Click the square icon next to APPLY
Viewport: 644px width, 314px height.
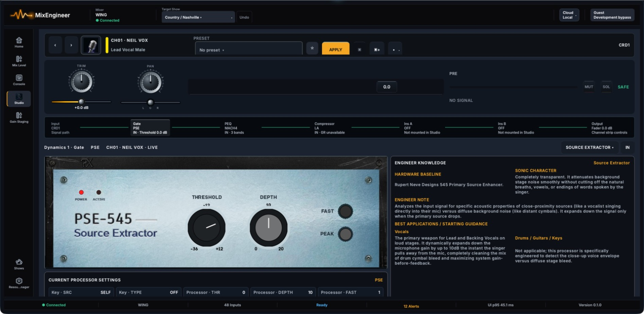click(x=359, y=49)
